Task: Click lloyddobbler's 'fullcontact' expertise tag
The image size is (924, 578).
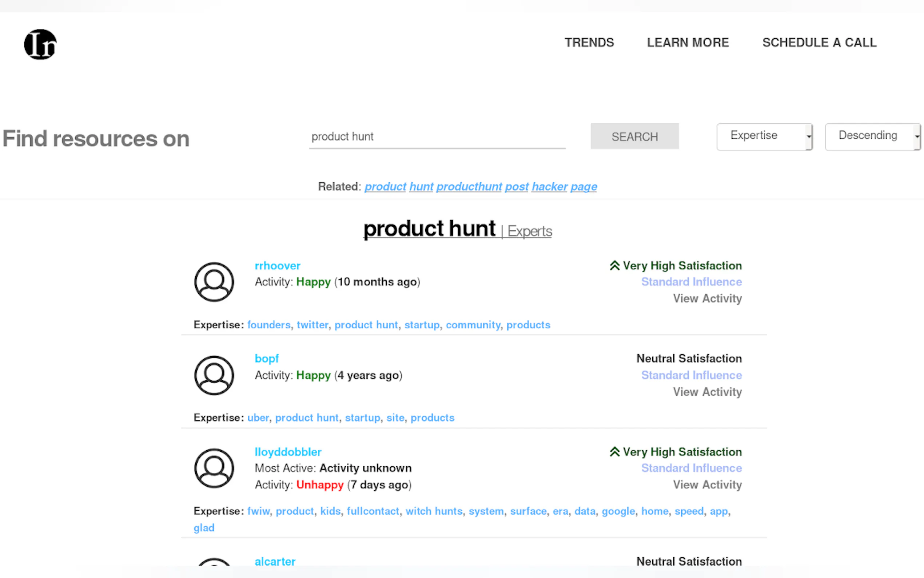Action: point(373,511)
